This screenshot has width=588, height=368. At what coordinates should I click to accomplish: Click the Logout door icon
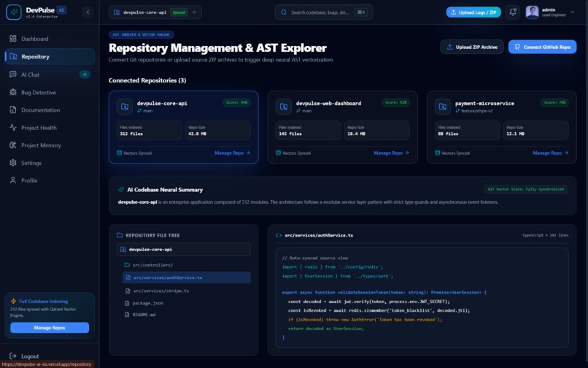click(x=12, y=356)
